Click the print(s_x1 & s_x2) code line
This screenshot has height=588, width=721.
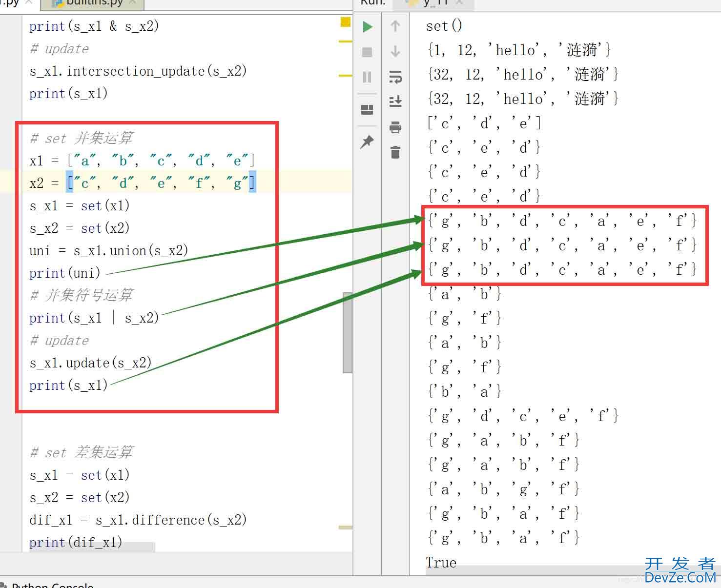point(94,26)
